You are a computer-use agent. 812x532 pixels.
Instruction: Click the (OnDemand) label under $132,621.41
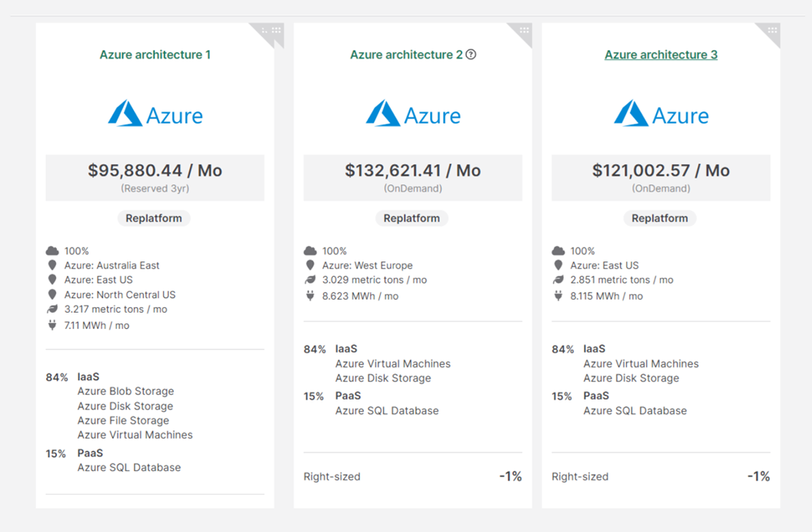[x=412, y=188]
